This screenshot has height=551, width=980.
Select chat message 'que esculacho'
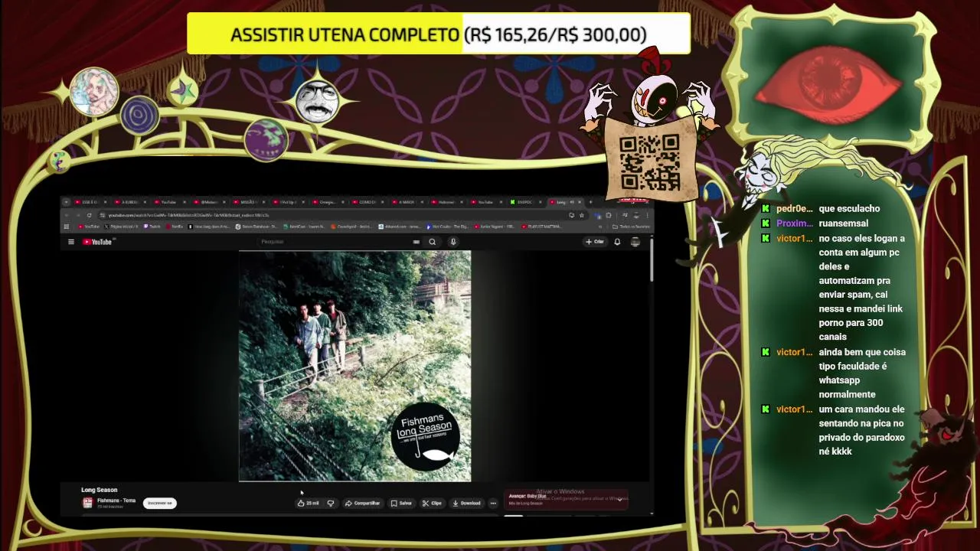click(x=849, y=208)
